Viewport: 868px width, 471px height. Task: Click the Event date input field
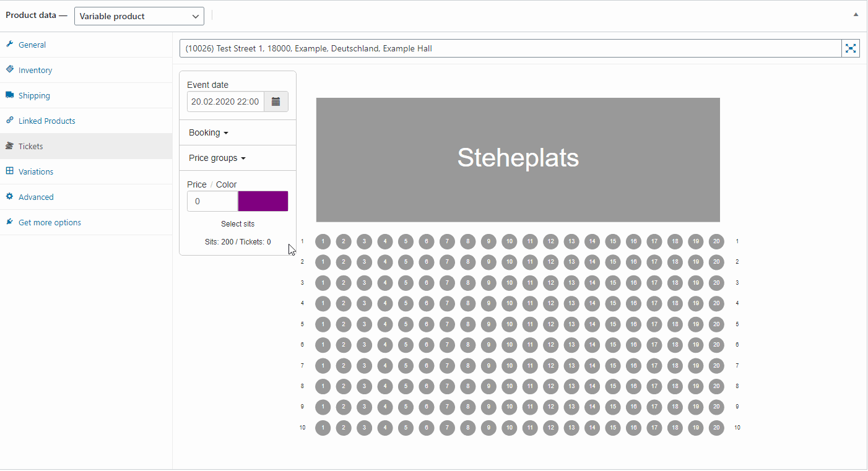tap(225, 102)
